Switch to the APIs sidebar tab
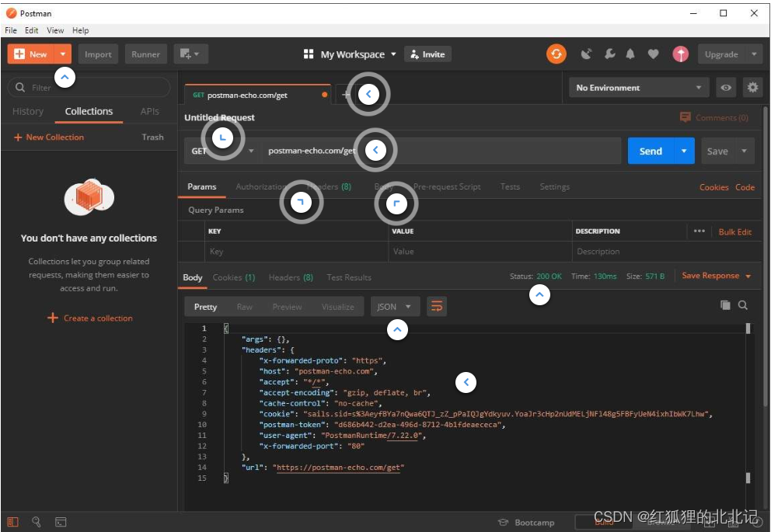 pyautogui.click(x=149, y=112)
